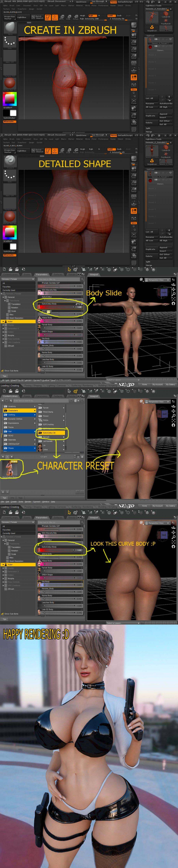178x868 pixels.
Task: Click the Actual size icon in Create in ZBrush panel
Action: click(x=134, y=49)
